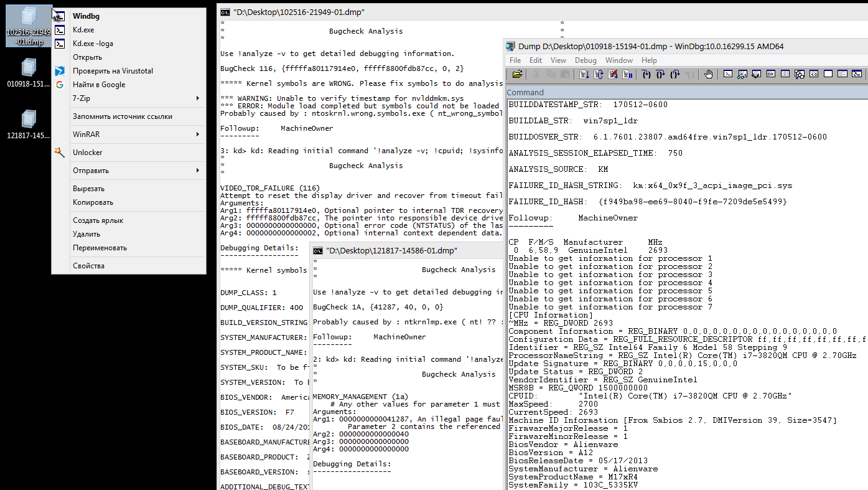The height and width of the screenshot is (490, 868).
Task: Open WinDbg Edit menu
Action: [x=536, y=60]
